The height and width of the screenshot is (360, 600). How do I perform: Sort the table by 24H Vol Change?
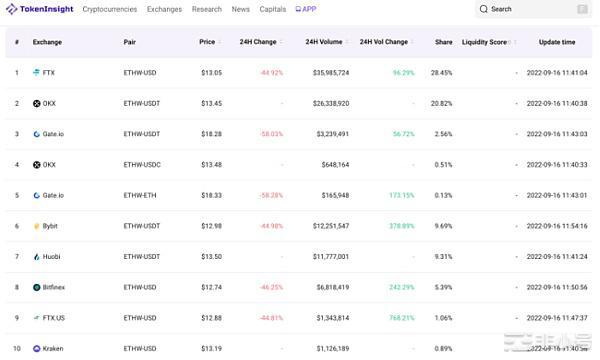point(412,42)
